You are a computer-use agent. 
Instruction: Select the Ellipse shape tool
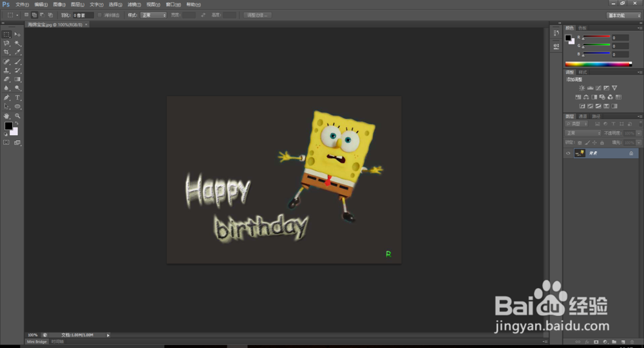[x=17, y=106]
